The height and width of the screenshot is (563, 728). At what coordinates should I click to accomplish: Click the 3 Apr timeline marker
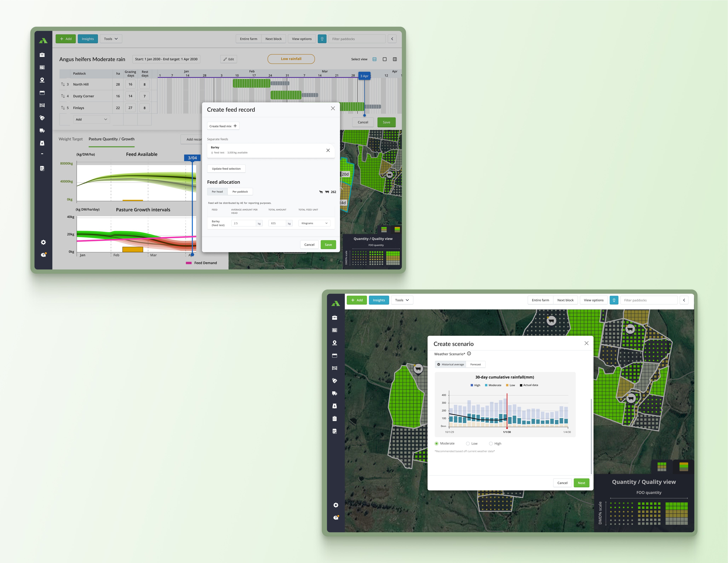(364, 76)
